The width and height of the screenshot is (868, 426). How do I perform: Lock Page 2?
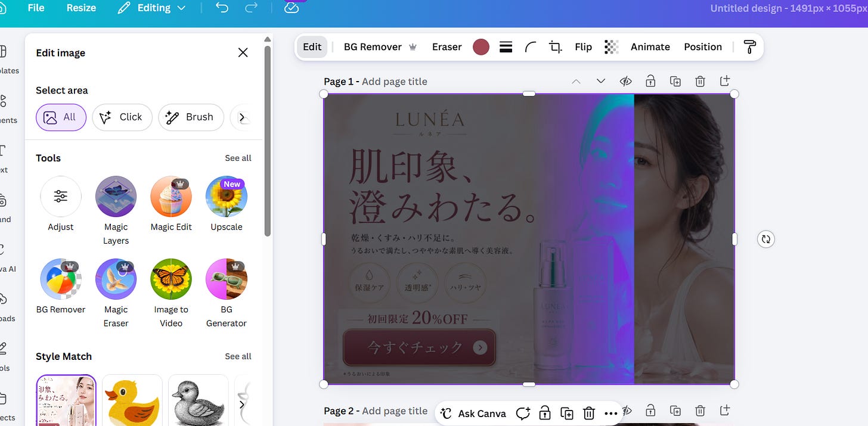(650, 411)
